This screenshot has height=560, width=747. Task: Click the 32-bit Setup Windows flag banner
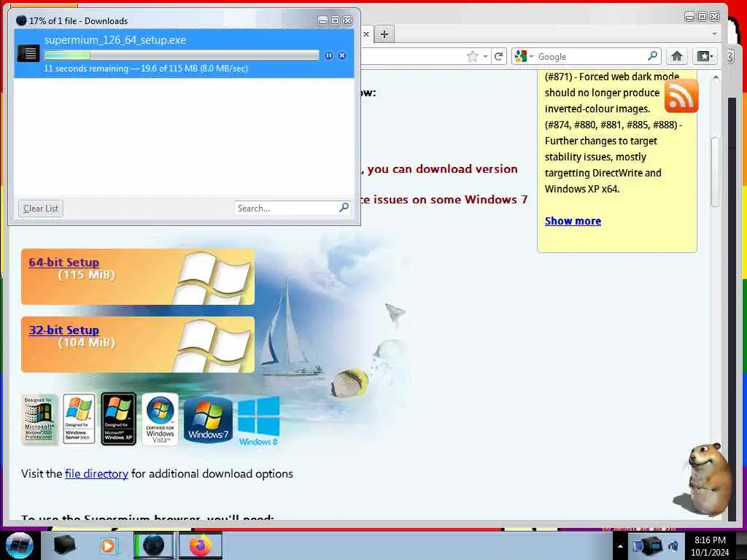click(138, 345)
